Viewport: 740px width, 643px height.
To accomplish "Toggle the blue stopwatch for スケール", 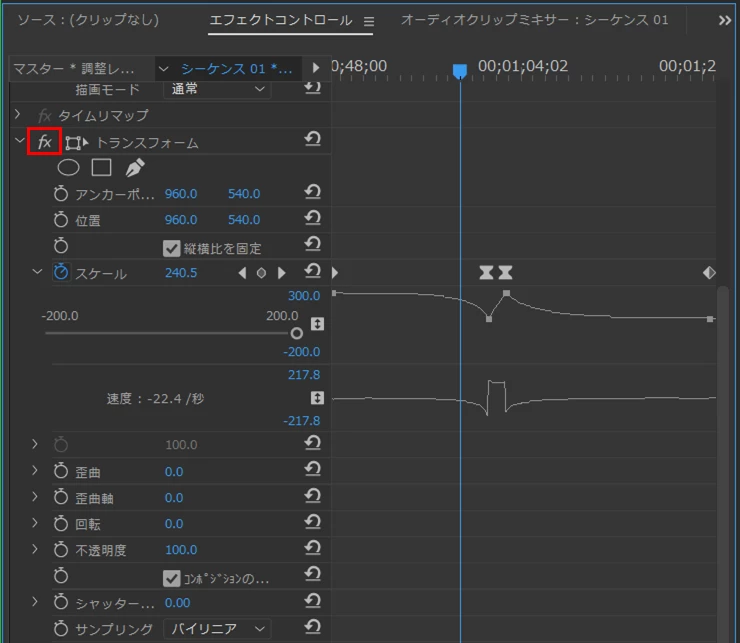I will pos(61,272).
